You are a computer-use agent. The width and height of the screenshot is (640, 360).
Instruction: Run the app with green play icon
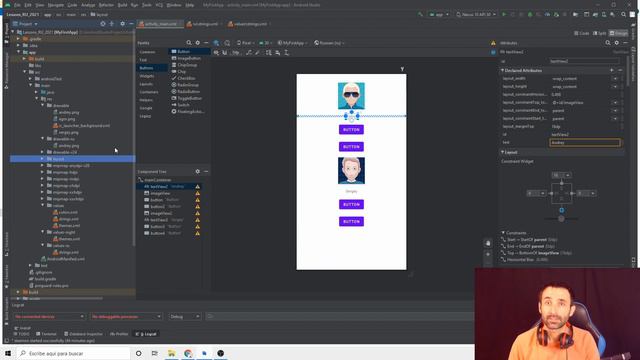(504, 14)
